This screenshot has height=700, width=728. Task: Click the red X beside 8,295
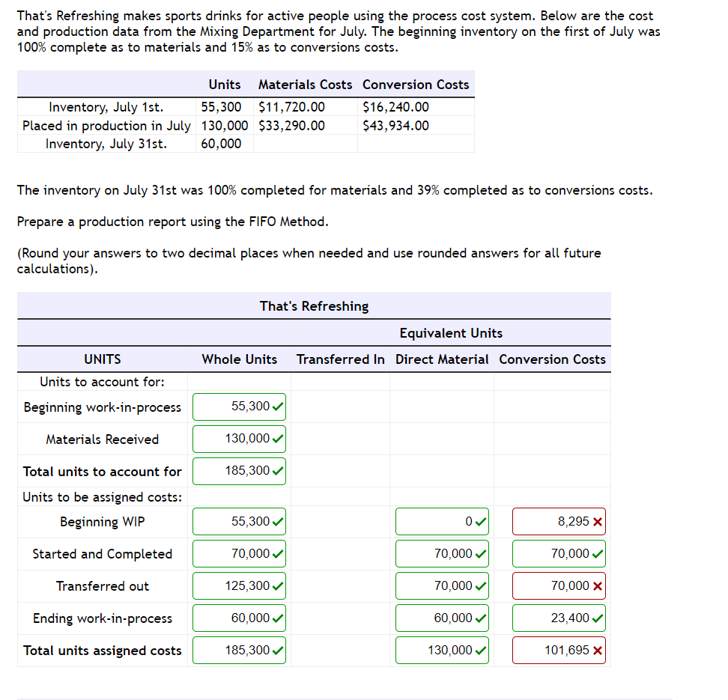[x=598, y=522]
